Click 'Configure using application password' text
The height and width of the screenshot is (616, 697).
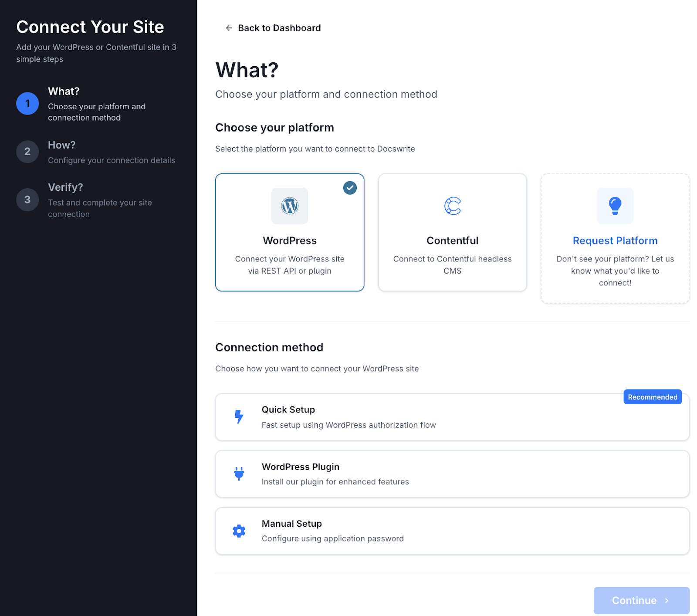332,538
